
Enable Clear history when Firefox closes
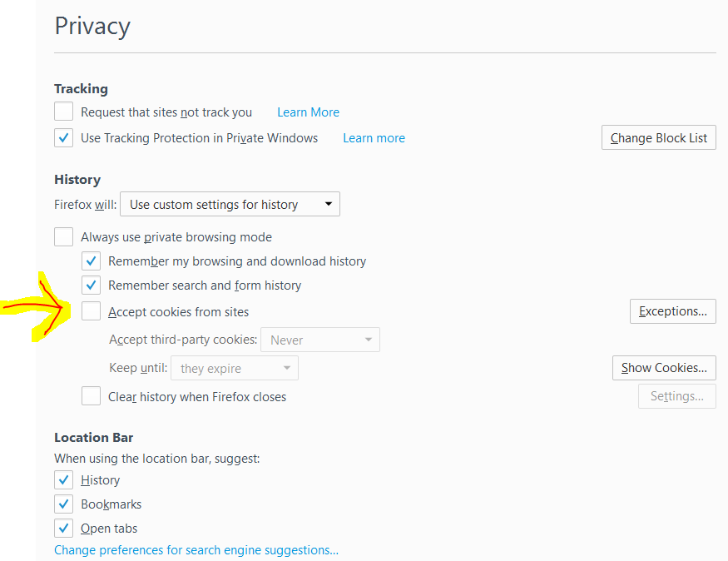91,396
